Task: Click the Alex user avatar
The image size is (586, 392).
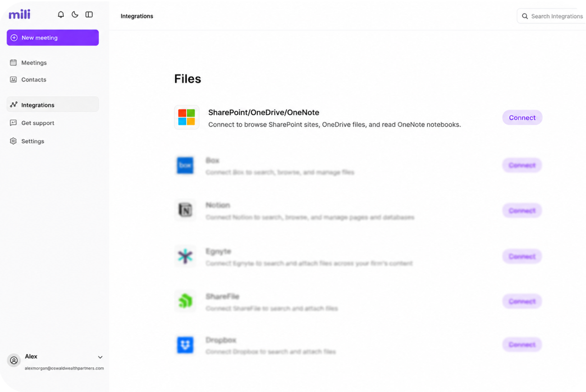Action: 14,360
